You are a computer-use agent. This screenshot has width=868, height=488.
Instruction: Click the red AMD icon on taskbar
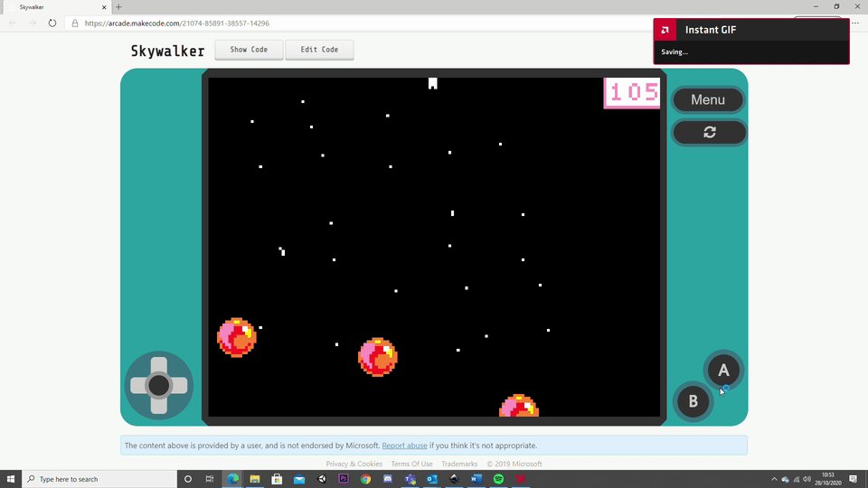pyautogui.click(x=521, y=479)
